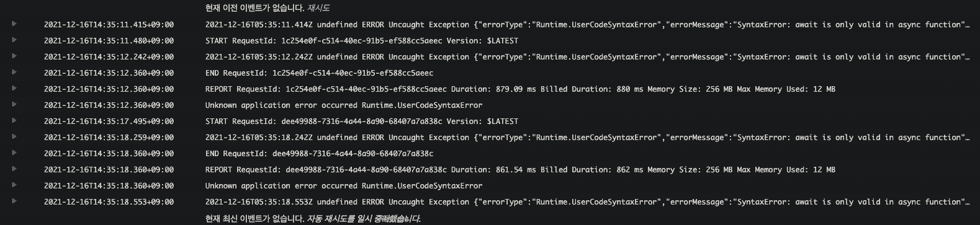Click the 'Billed Duration: 862 ms' REPORT message
Screen dimensions: 980x225
[520, 170]
